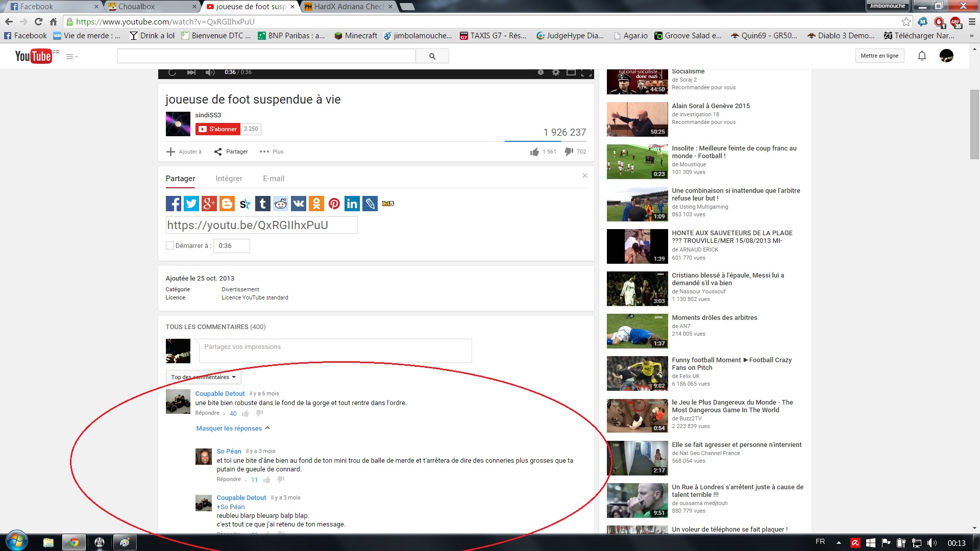
Task: Click the LinkedIn share icon
Action: point(352,204)
